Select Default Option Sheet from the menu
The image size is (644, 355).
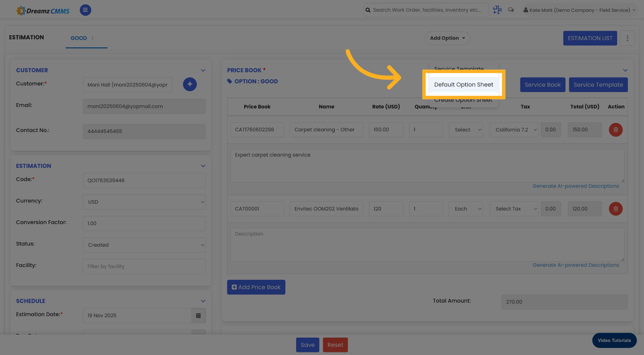(464, 85)
